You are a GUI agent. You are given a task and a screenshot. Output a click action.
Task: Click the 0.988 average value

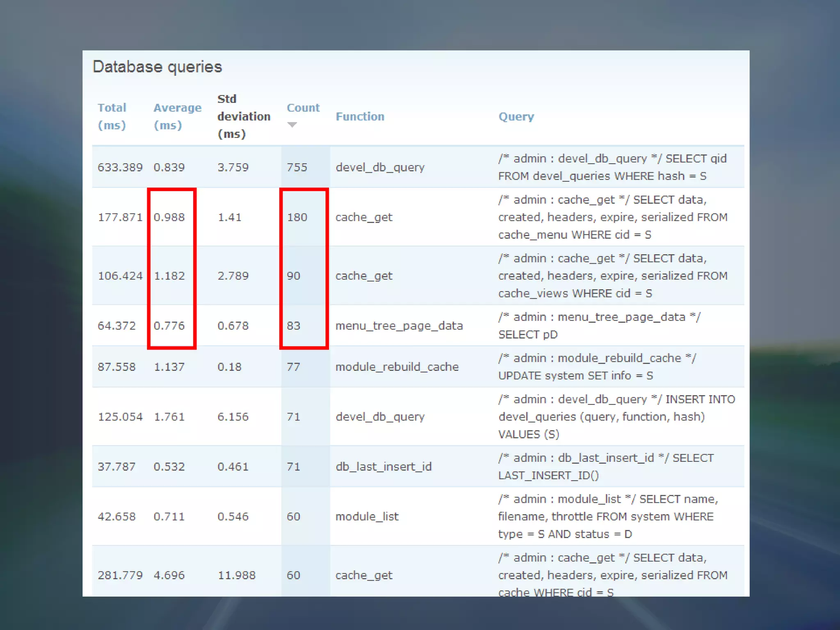tap(169, 217)
